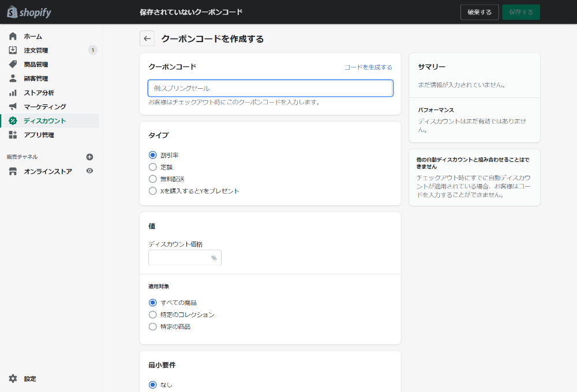Click 保存されていないクーポンコード header text
This screenshot has height=392, width=577.
[x=191, y=12]
